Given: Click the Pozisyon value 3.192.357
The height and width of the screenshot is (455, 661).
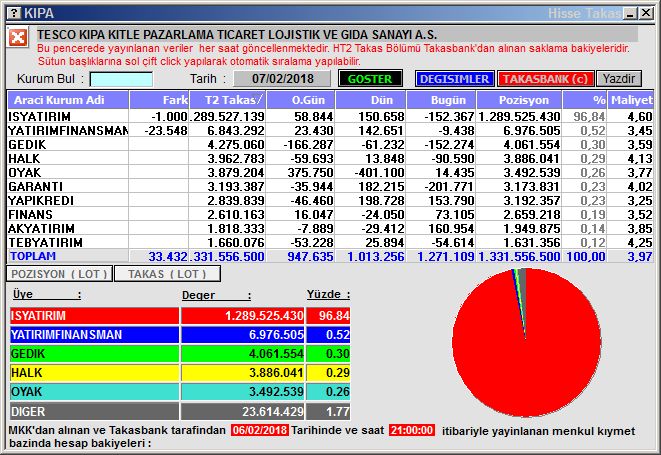Looking at the screenshot, I should coord(532,200).
